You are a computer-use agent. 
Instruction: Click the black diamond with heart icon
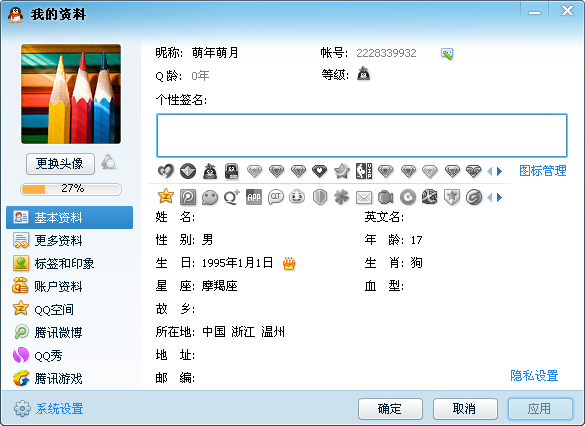[x=320, y=171]
